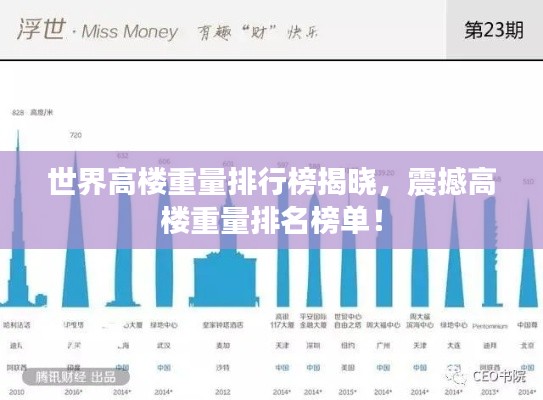543x400 pixels.
Task: Click the small building beside Burj Khalifa base
Action: coord(41,300)
